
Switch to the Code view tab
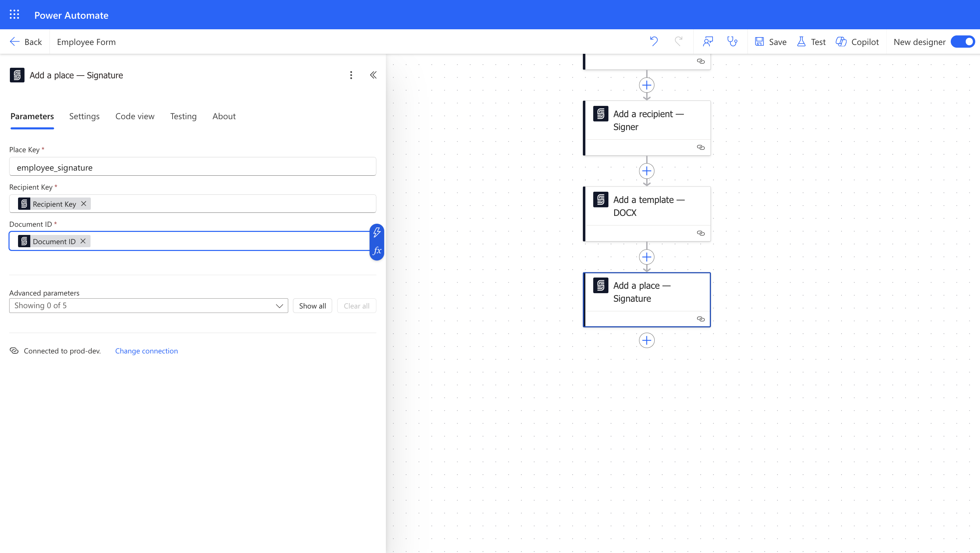[x=135, y=116]
